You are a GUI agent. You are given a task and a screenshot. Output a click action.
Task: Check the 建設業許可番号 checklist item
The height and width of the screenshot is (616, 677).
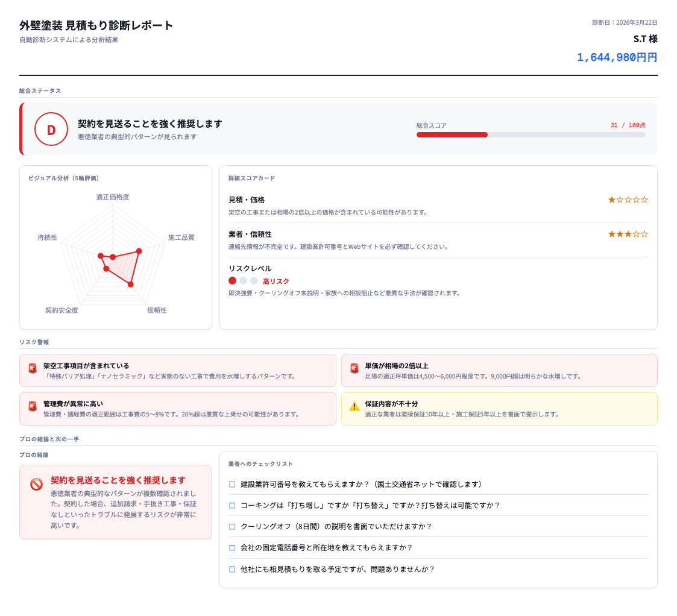(231, 484)
